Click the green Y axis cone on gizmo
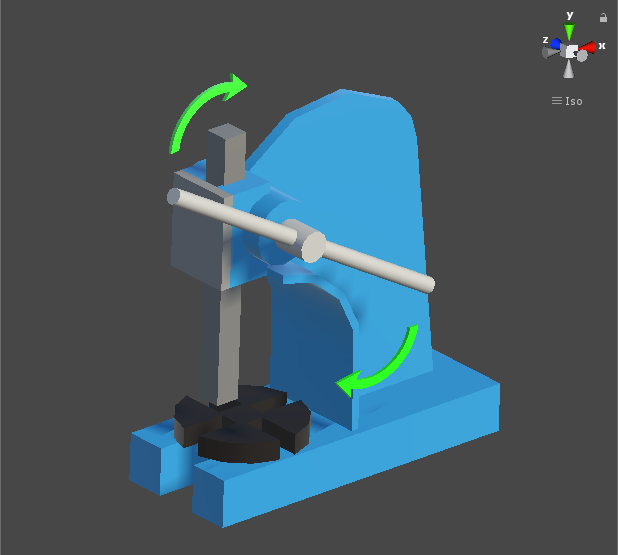 pyautogui.click(x=569, y=32)
